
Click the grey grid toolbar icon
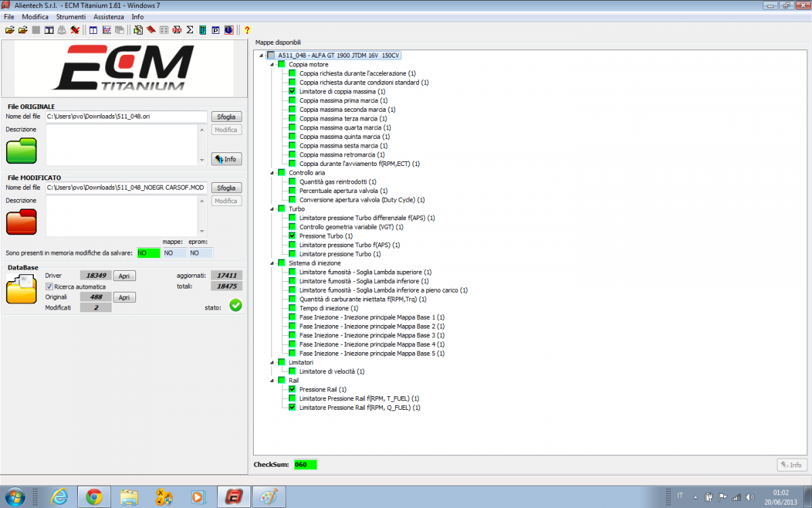[x=164, y=30]
